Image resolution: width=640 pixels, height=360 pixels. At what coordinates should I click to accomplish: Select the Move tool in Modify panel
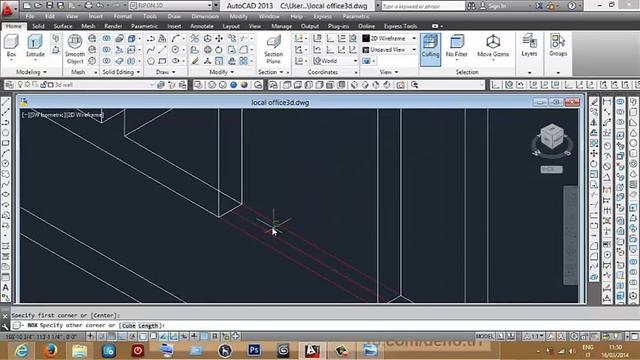219,38
